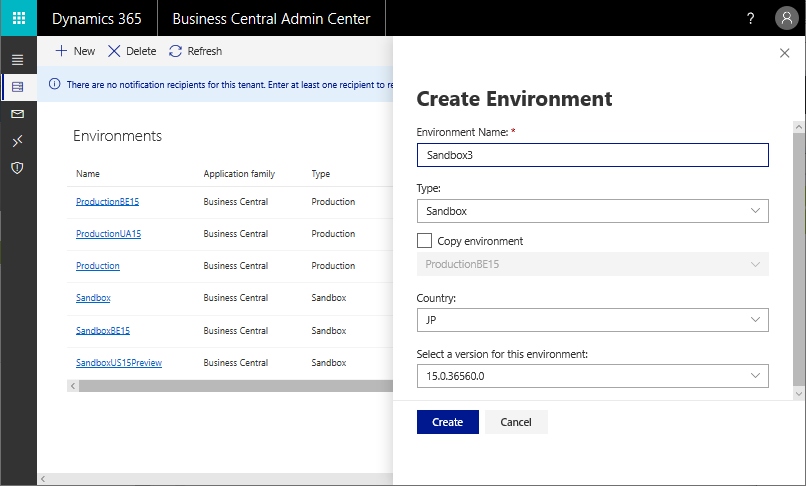Close the Create Environment panel

tap(784, 53)
